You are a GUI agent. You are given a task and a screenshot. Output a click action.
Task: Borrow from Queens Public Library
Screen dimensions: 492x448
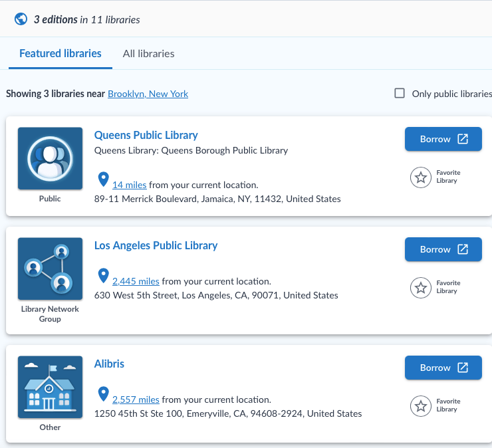click(x=443, y=139)
